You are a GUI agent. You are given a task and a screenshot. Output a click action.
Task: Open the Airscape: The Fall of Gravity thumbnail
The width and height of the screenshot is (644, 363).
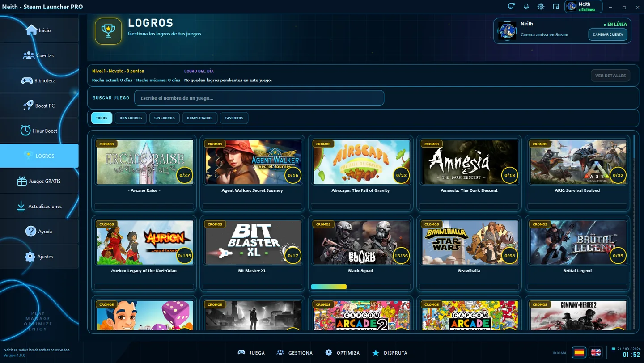(361, 162)
